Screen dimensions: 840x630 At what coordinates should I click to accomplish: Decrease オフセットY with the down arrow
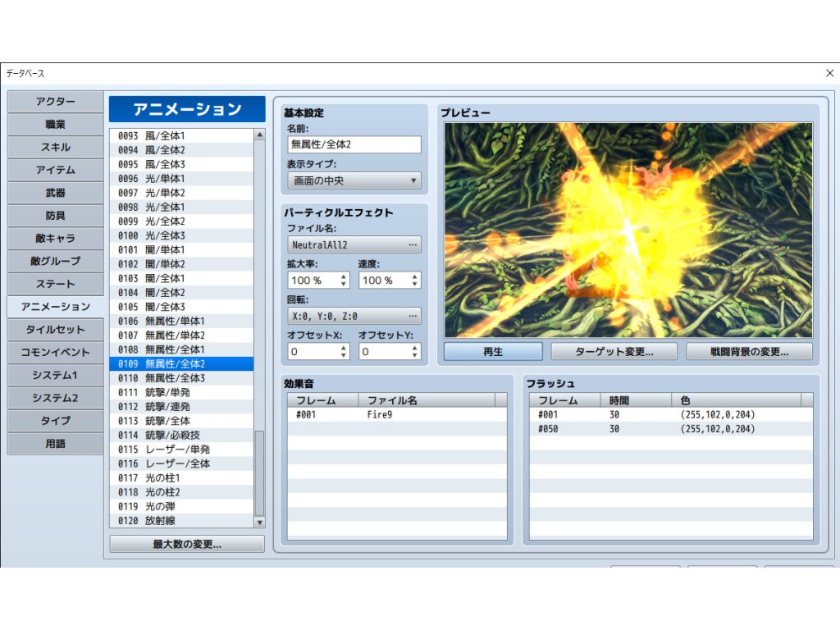[x=414, y=356]
